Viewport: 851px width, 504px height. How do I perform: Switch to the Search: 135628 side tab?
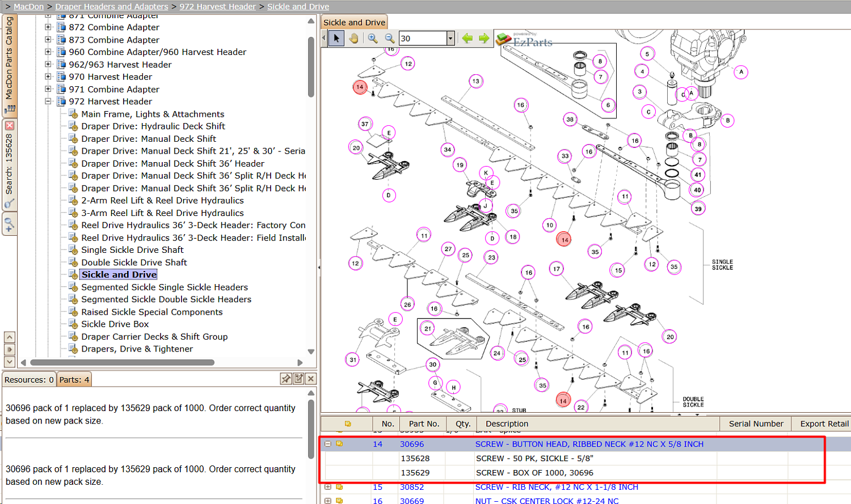coord(10,164)
